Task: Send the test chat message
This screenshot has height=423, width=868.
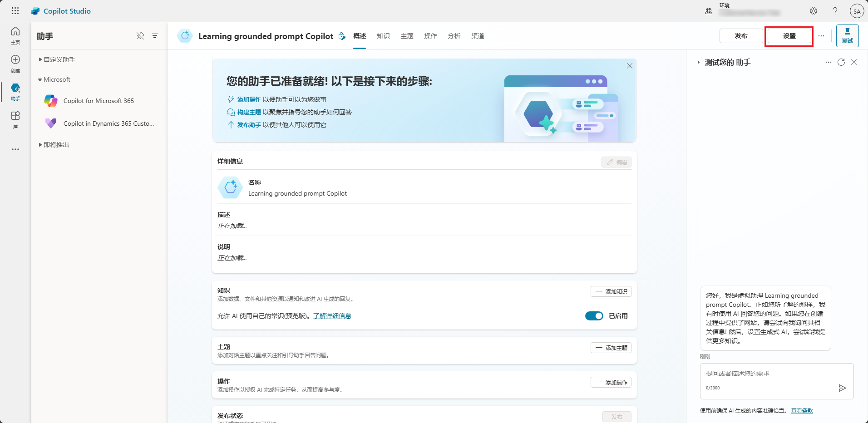Action: coord(842,388)
